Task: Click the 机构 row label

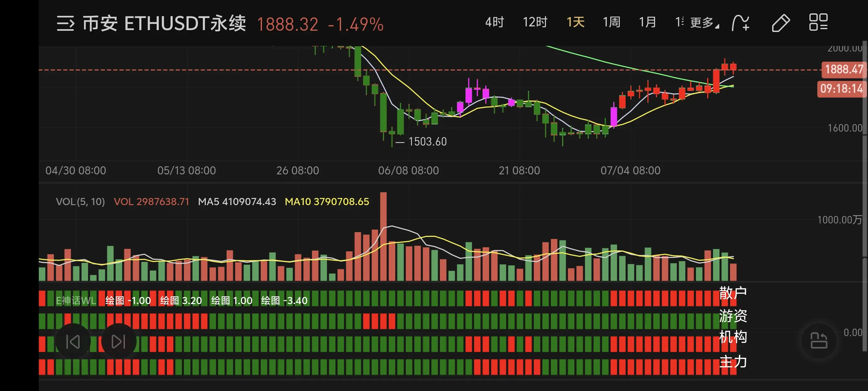Action: point(733,337)
